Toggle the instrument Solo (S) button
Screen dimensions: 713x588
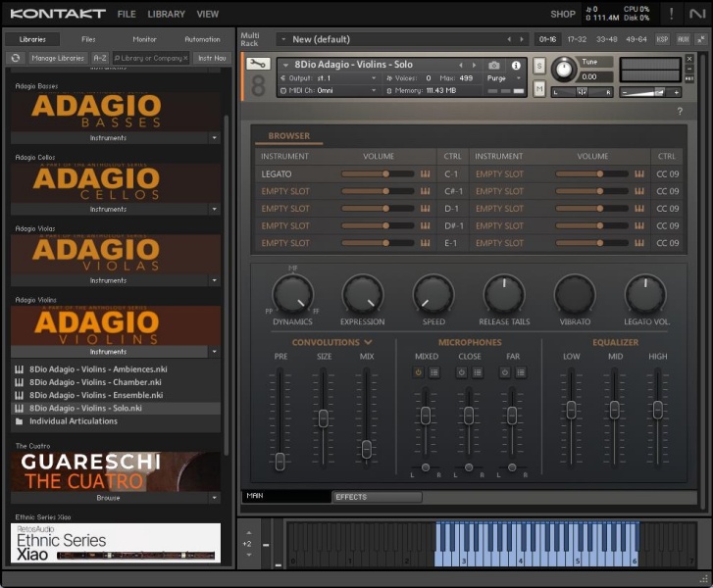539,65
